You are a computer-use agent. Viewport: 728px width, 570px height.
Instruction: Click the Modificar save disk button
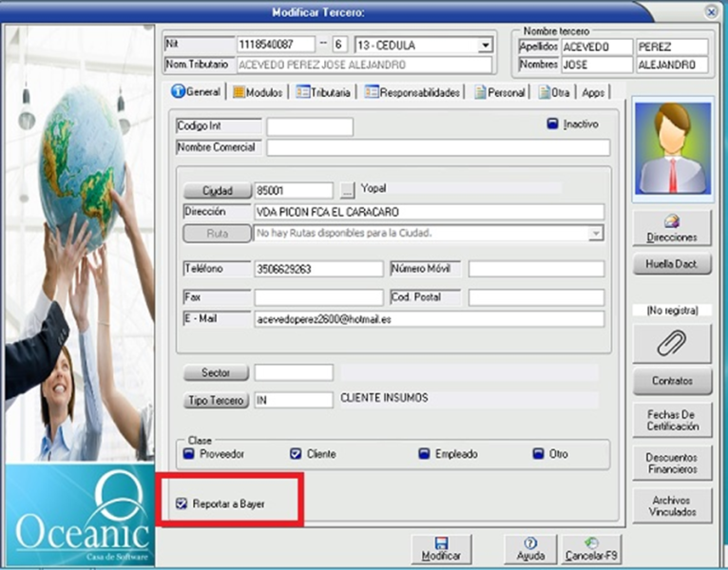pyautogui.click(x=441, y=549)
